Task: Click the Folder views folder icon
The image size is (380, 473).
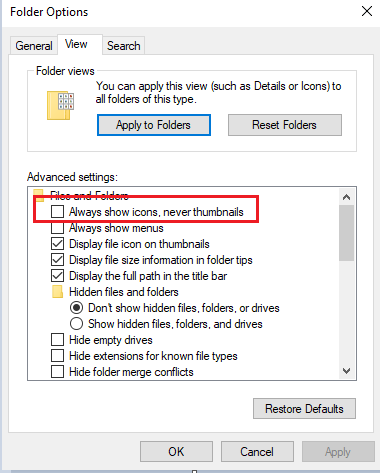Action: 60,105
